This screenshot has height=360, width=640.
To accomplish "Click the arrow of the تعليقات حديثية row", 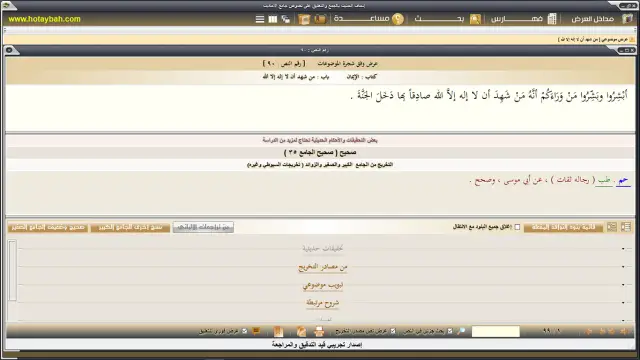I will click(x=623, y=249).
